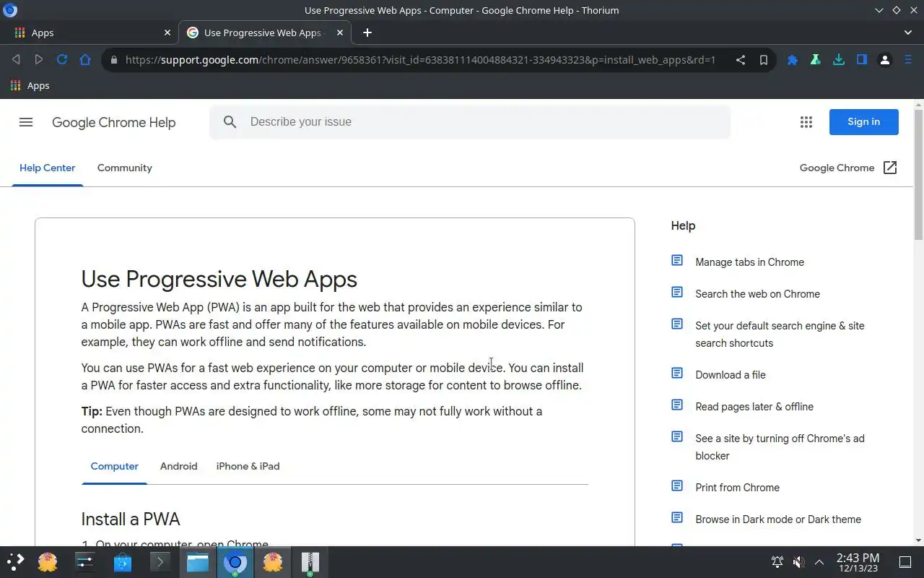
Task: Click the Apps bookmark bar shortcut
Action: [x=30, y=85]
